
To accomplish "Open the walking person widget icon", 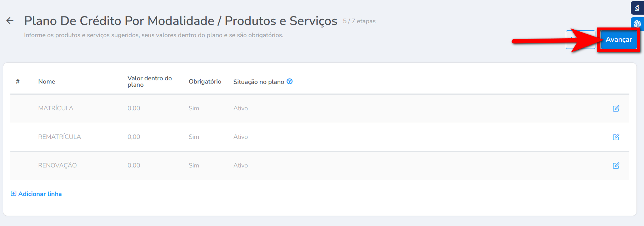I will tap(637, 8).
